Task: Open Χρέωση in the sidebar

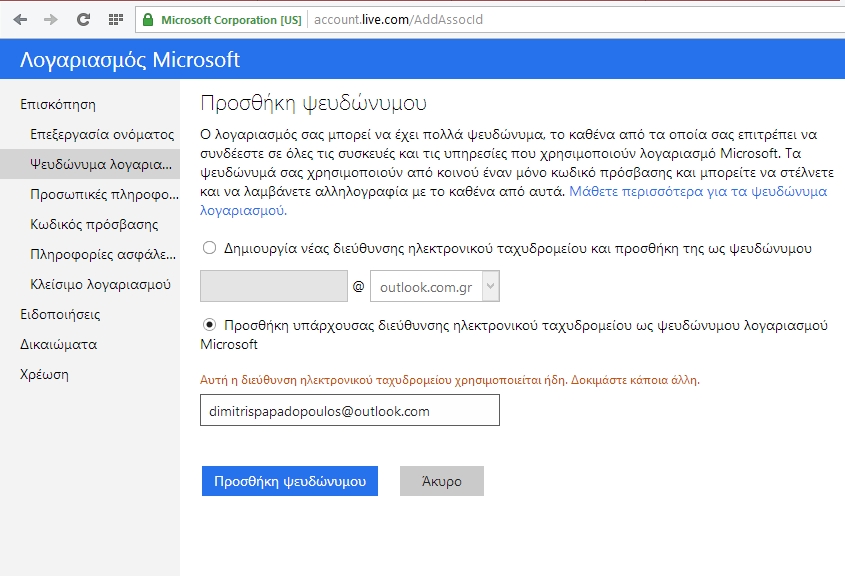Action: tap(44, 374)
